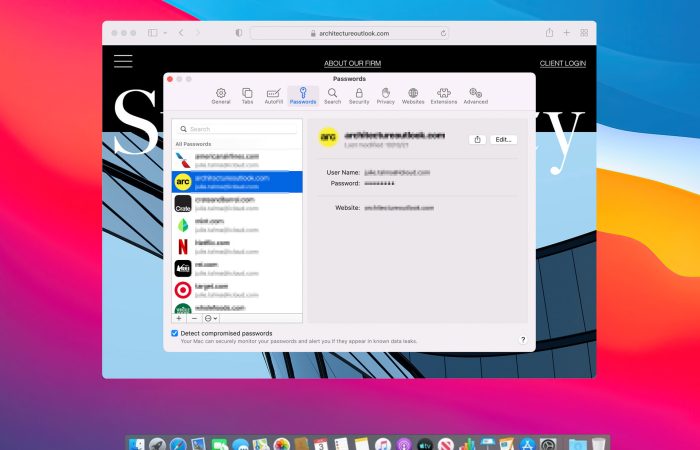Viewport: 700px width, 450px height.
Task: Open the CLIENT LOGIN link
Action: coord(562,63)
